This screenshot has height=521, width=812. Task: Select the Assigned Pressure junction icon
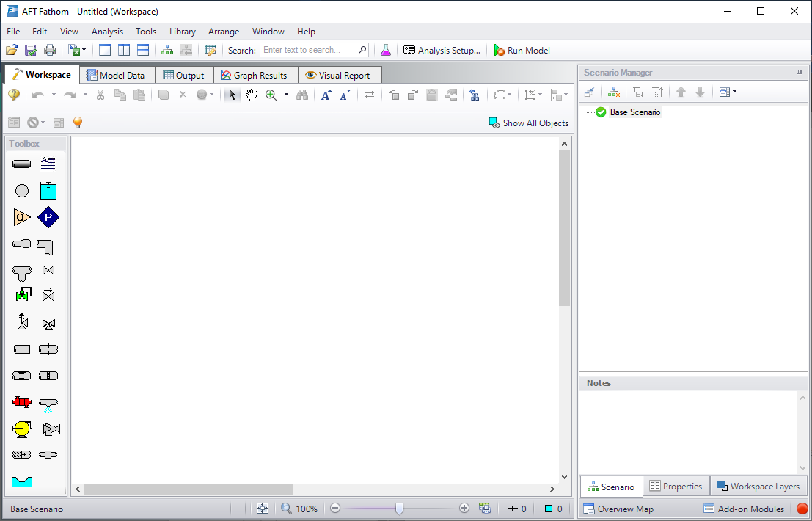tap(48, 217)
